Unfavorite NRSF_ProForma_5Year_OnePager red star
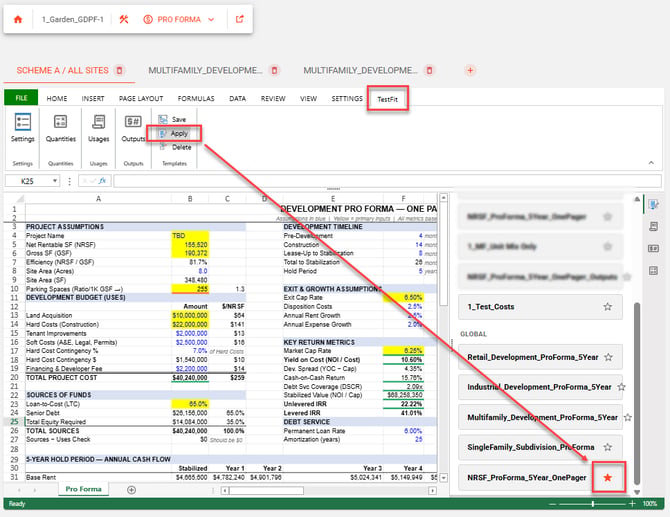Image resolution: width=670 pixels, height=517 pixels. tap(608, 478)
